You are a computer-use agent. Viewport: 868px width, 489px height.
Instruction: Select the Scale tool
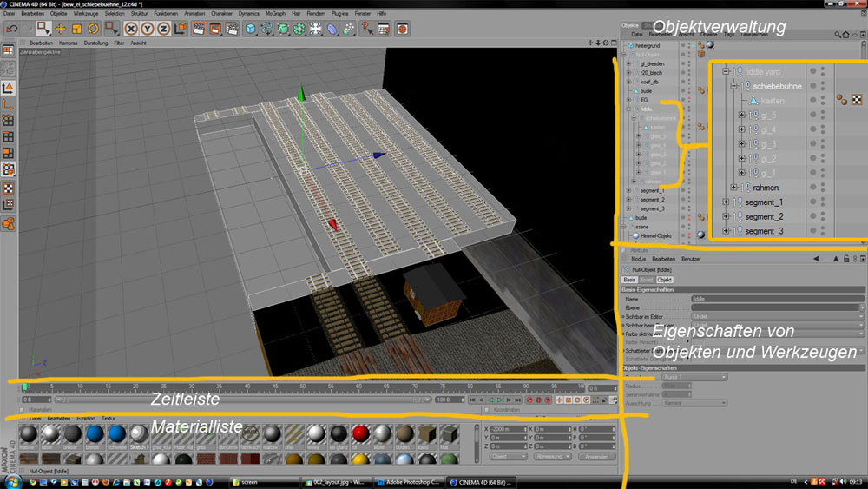click(76, 29)
